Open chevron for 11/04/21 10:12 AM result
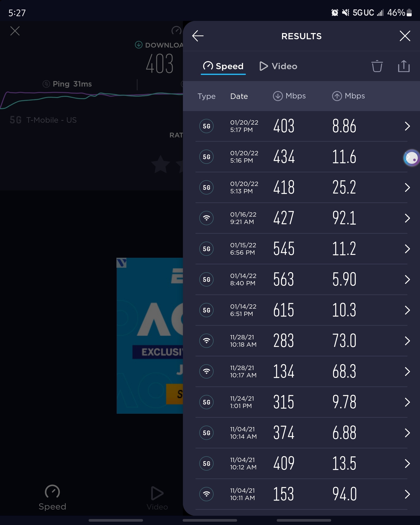The image size is (420, 525). coord(407,463)
